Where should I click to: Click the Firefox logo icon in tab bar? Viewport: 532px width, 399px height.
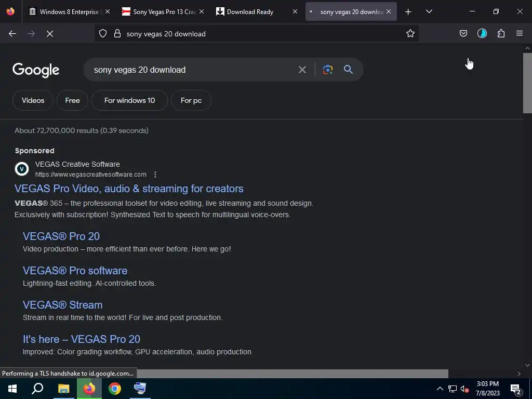tap(10, 11)
